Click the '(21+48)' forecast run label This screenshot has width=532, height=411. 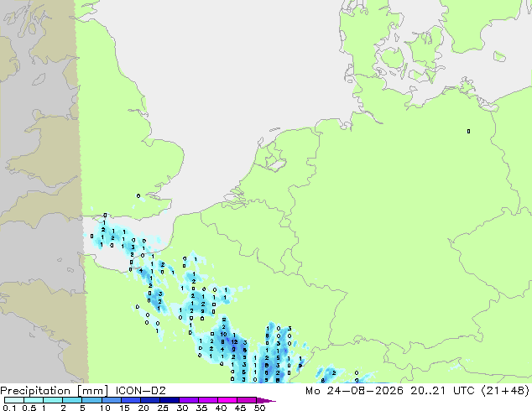(x=505, y=391)
